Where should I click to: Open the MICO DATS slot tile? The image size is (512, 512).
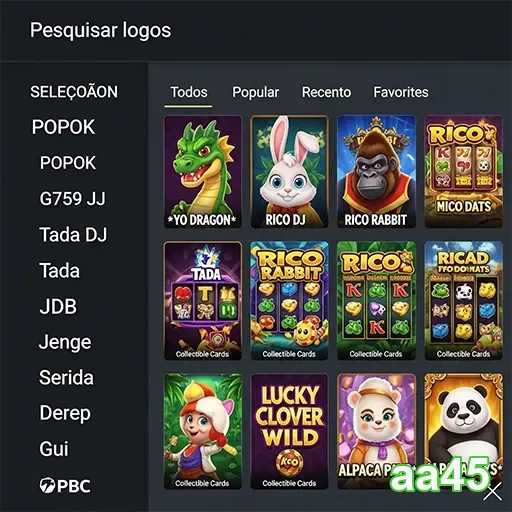[463, 172]
